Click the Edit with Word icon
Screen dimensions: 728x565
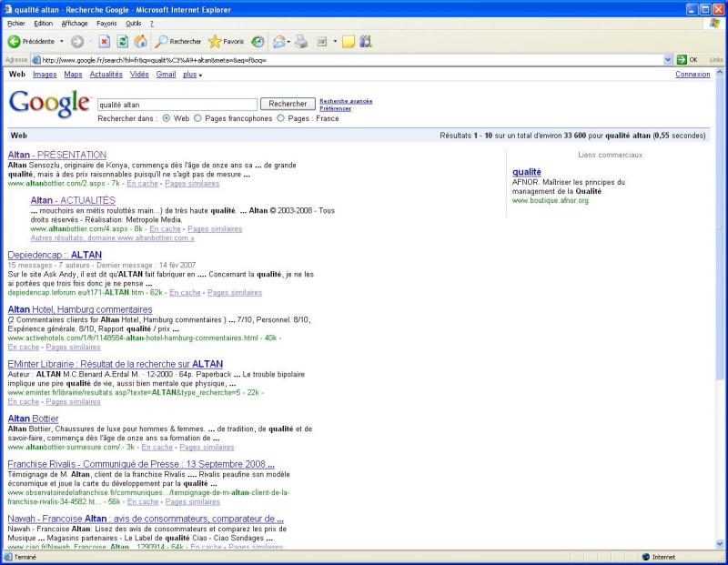pos(322,41)
